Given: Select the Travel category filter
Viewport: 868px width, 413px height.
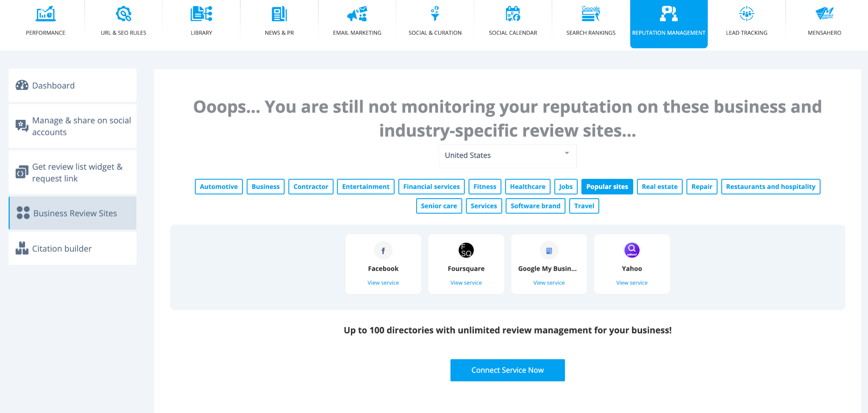Looking at the screenshot, I should pos(584,206).
